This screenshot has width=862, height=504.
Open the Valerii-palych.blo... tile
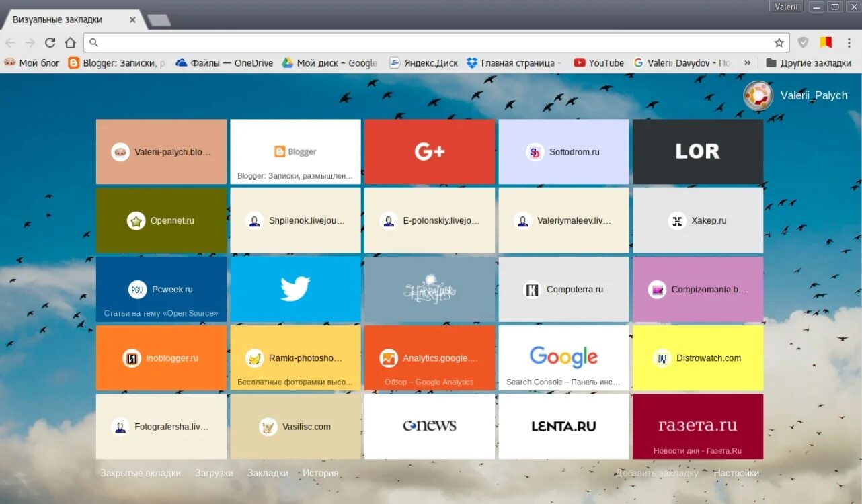[161, 152]
